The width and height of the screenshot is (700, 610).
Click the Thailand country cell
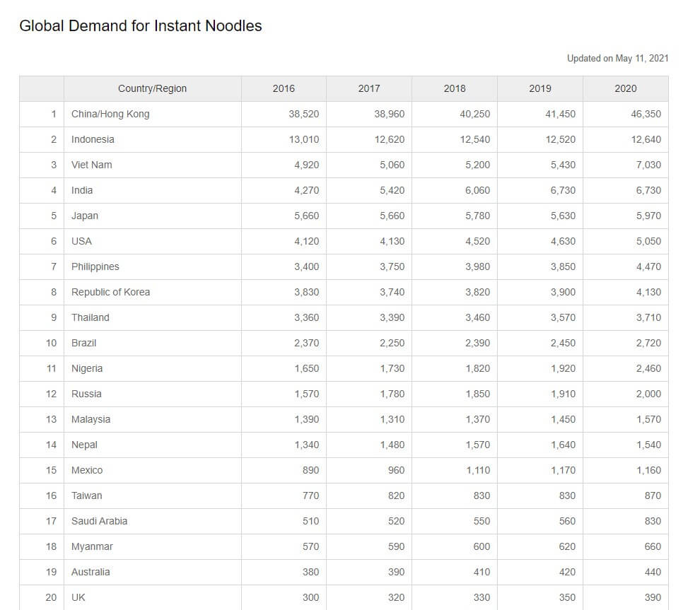152,317
